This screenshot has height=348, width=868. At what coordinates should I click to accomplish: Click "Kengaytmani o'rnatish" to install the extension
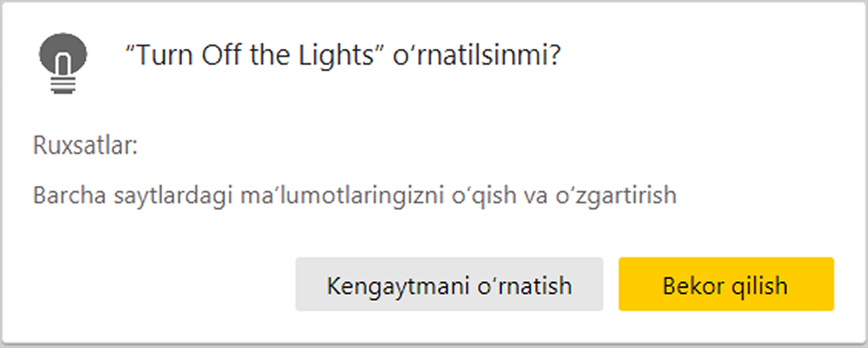449,285
